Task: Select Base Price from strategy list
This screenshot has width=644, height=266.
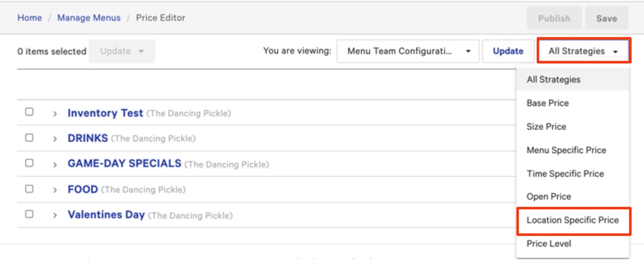Action: click(548, 103)
